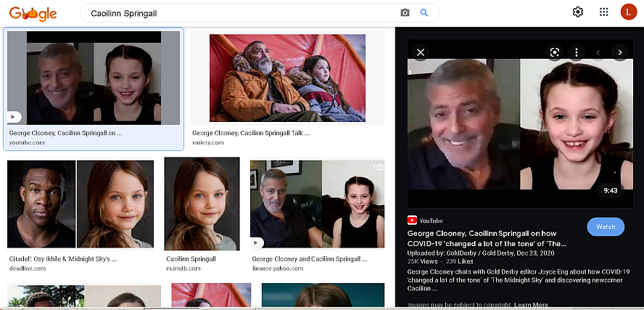Click play badge on first YouTube thumbnail

click(x=14, y=117)
